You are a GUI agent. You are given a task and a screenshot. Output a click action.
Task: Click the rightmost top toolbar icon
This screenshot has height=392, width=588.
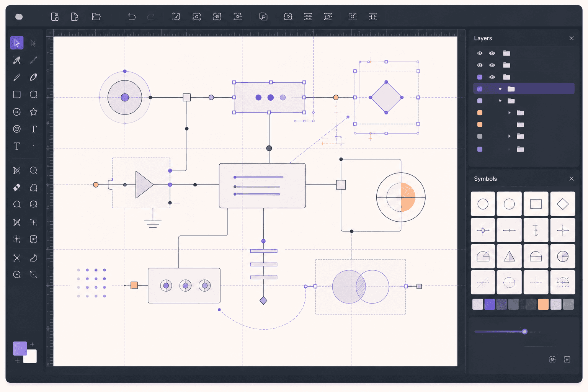coord(372,16)
